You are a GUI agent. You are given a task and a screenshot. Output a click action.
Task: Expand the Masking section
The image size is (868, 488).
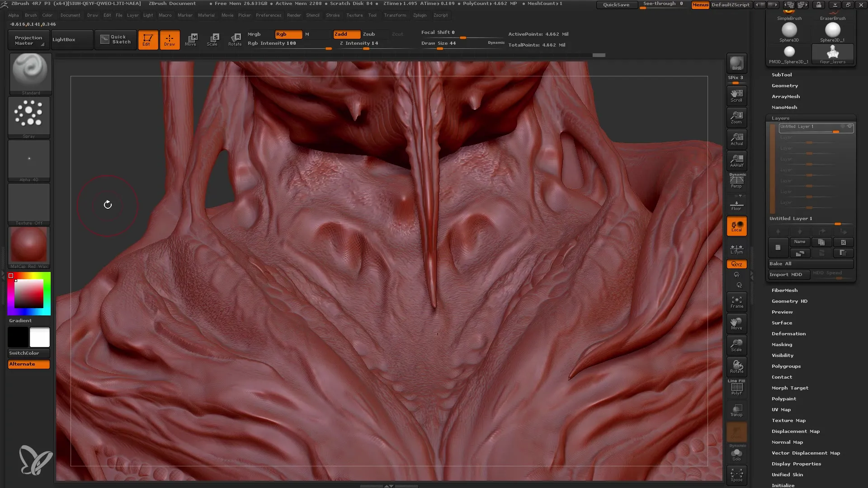click(782, 344)
